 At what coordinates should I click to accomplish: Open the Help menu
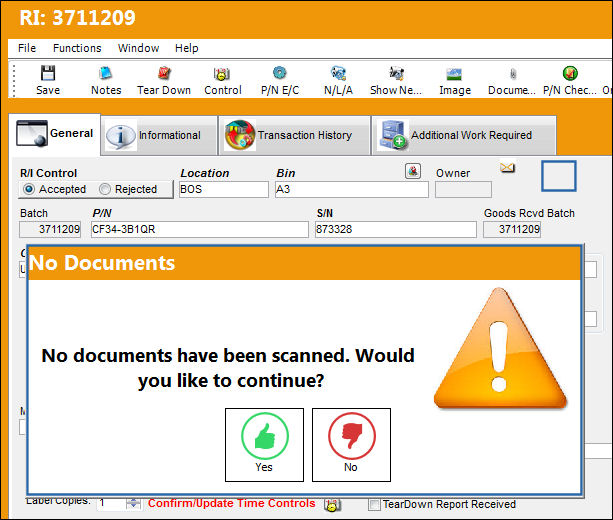tap(186, 48)
